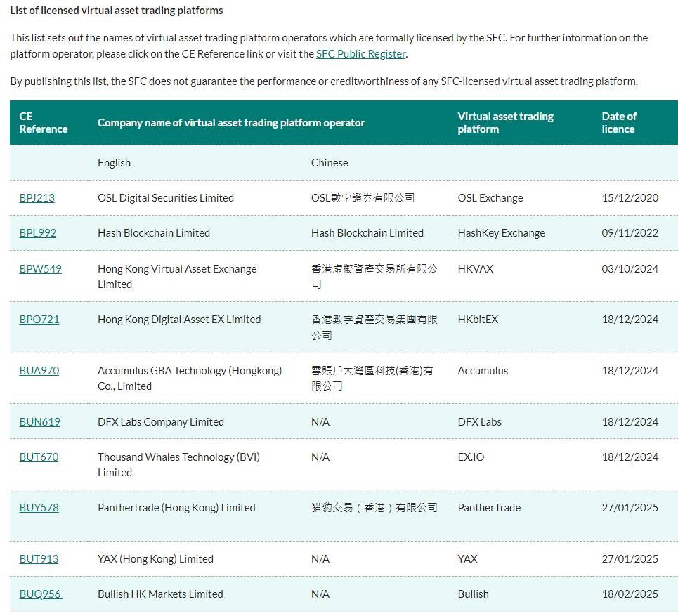This screenshot has width=678, height=616.
Task: Click the N/A cell in Bullish HK Markets row
Action: tap(320, 594)
